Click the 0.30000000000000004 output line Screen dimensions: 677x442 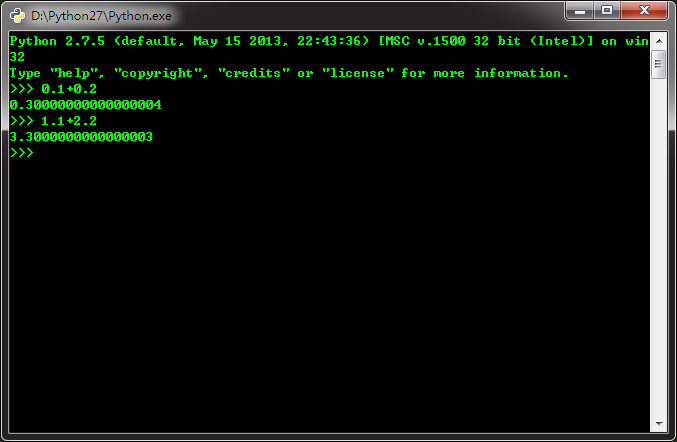pos(85,105)
